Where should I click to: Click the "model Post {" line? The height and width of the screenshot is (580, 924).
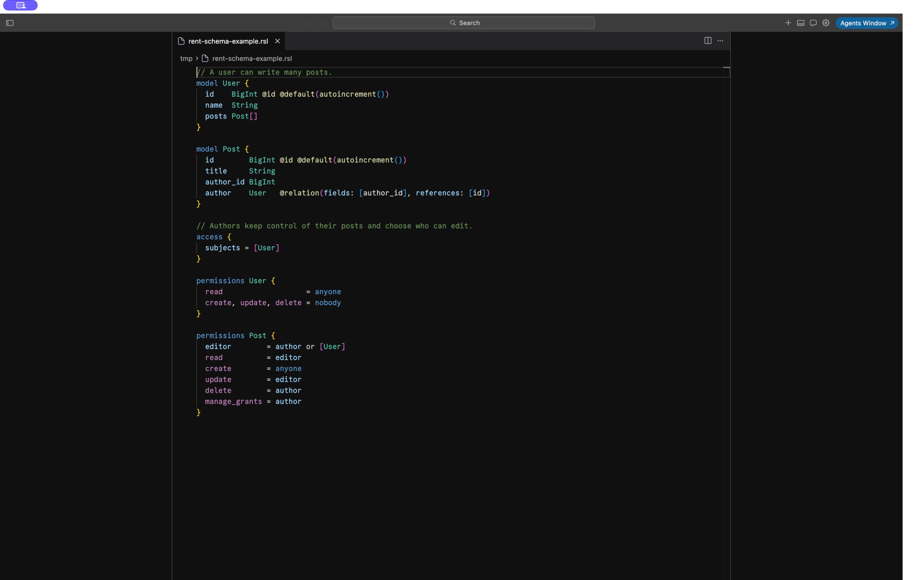(x=222, y=149)
